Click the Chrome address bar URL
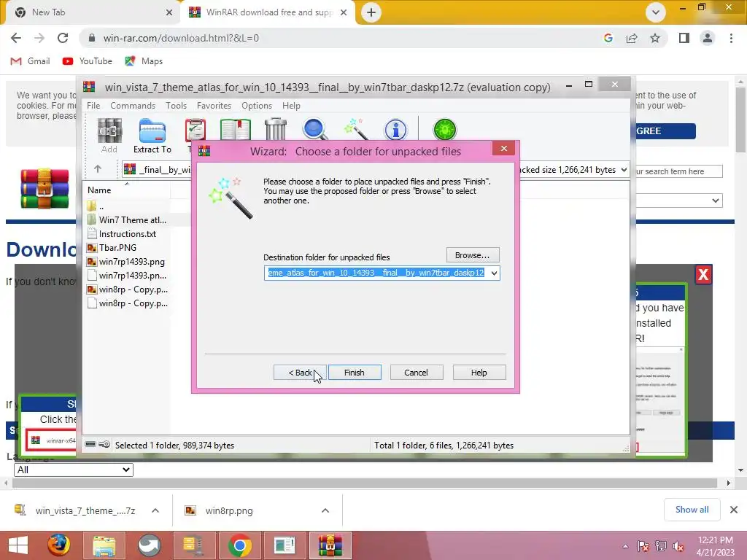747x560 pixels. 181,38
